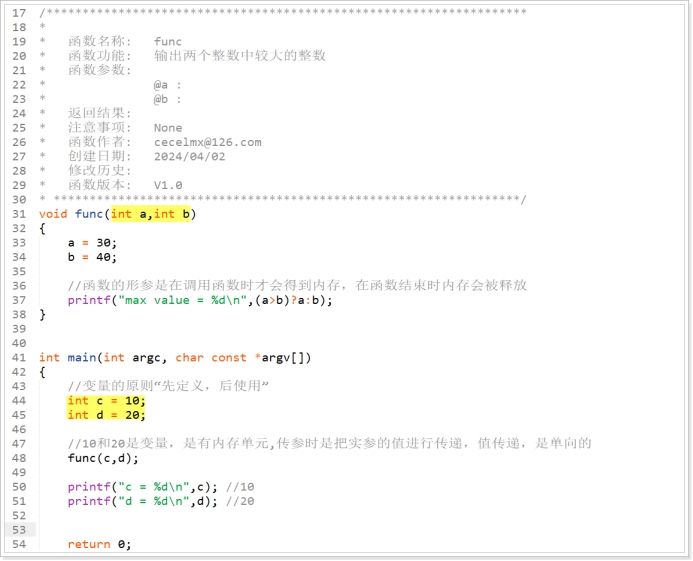This screenshot has height=561, width=693.
Task: Click the 'return 0;' statement
Action: point(99,544)
